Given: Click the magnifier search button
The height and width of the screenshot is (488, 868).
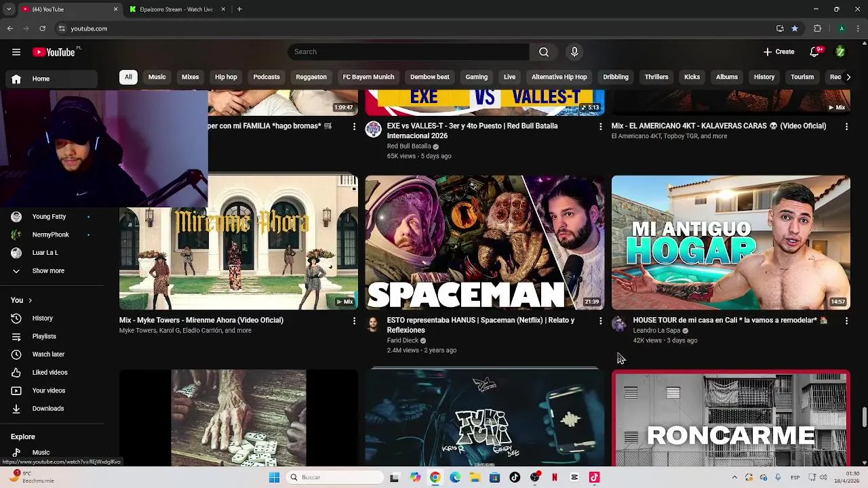Looking at the screenshot, I should click(544, 52).
